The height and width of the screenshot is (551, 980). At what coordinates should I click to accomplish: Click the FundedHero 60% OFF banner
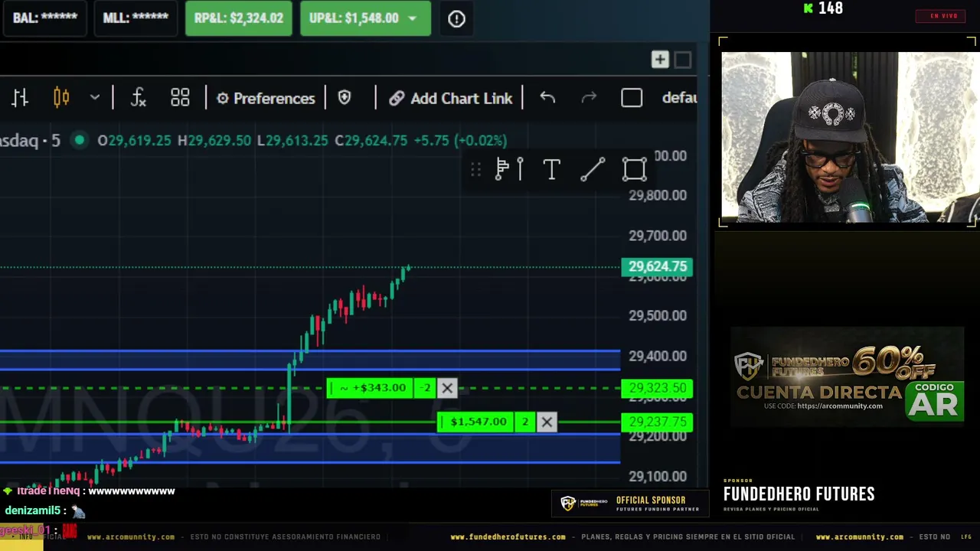point(847,377)
